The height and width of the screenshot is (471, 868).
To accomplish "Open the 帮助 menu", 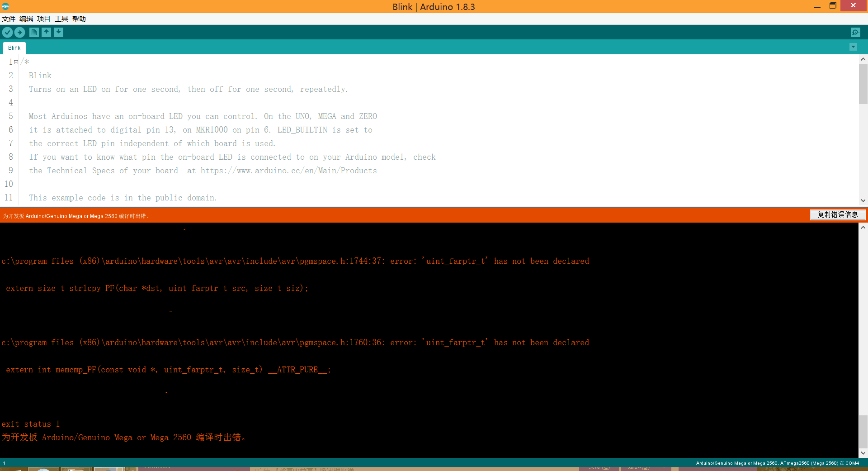I will pyautogui.click(x=79, y=19).
